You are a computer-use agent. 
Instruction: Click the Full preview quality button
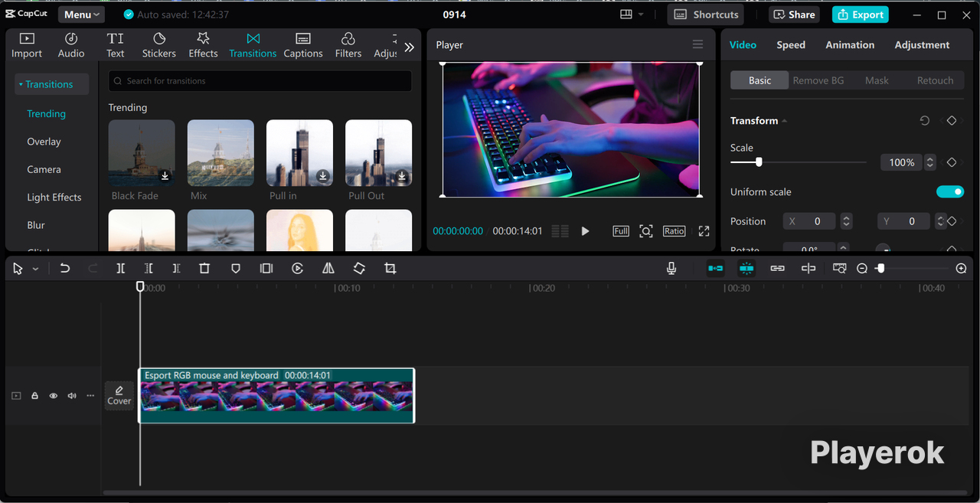(621, 231)
